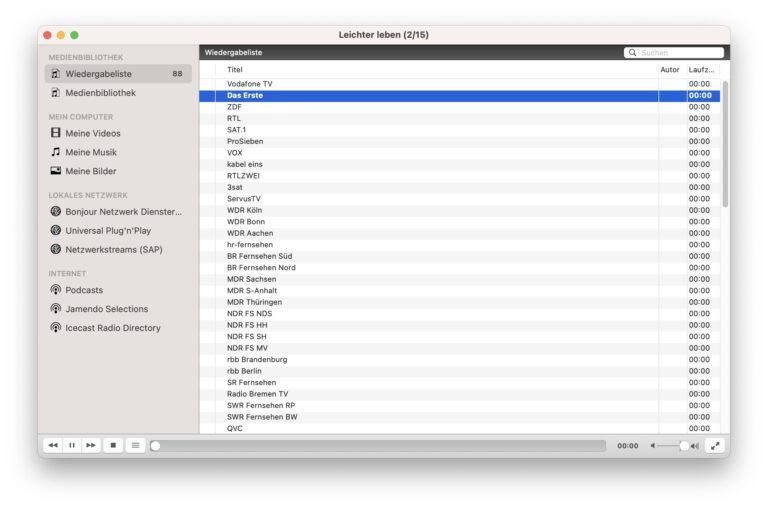The image size is (768, 508).
Task: Select SWR Fernsehen RP entry
Action: [x=459, y=406]
